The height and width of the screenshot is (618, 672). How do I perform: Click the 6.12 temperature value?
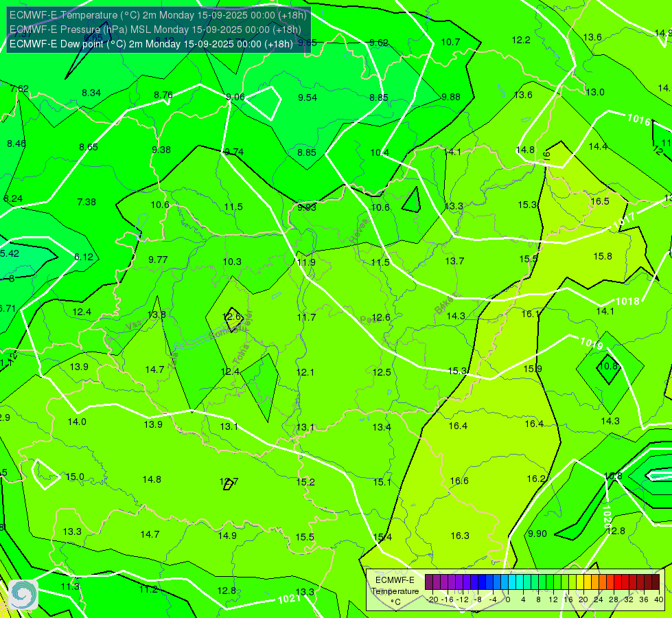click(x=84, y=257)
